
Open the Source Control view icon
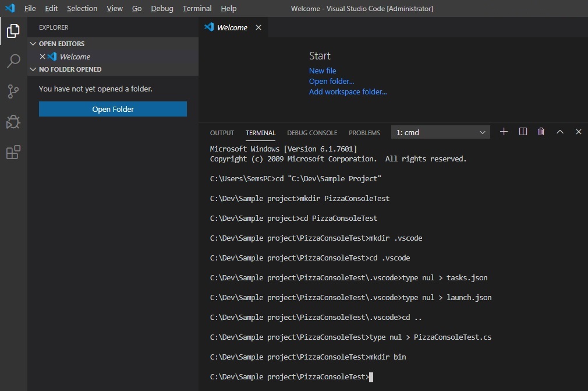pos(13,91)
